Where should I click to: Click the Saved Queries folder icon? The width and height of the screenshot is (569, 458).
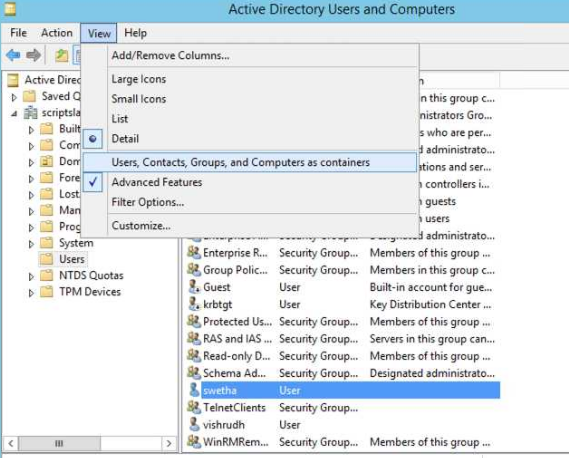[x=29, y=97]
